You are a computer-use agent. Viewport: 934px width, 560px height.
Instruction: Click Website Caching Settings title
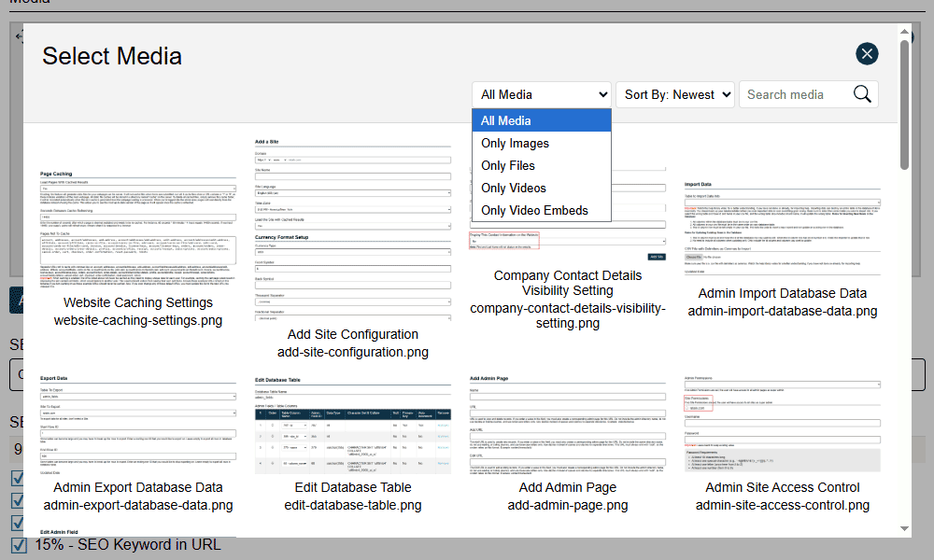pos(137,303)
